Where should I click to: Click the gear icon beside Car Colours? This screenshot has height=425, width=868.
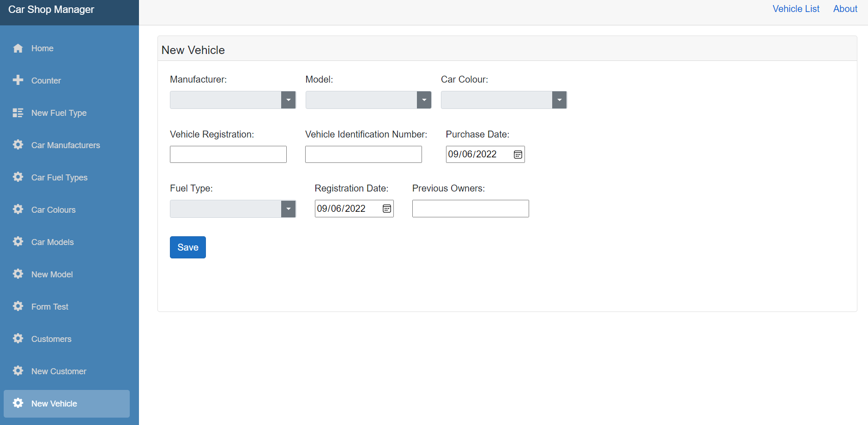[18, 210]
